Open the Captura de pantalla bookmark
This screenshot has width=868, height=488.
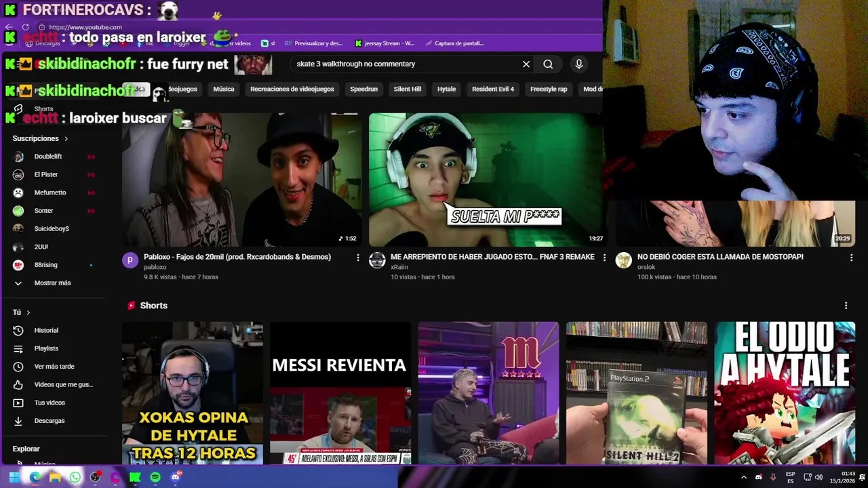coord(454,43)
